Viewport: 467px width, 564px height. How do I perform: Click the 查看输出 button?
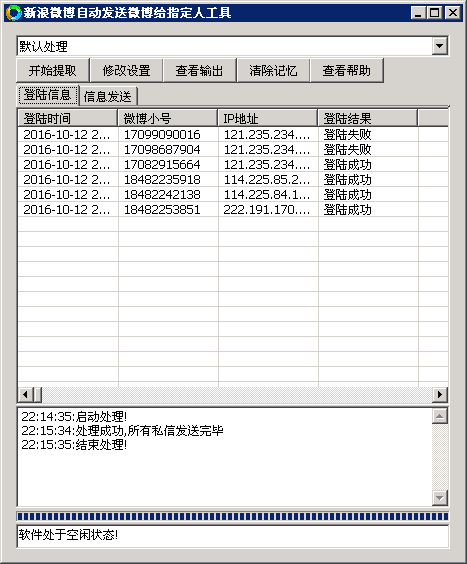[200, 70]
